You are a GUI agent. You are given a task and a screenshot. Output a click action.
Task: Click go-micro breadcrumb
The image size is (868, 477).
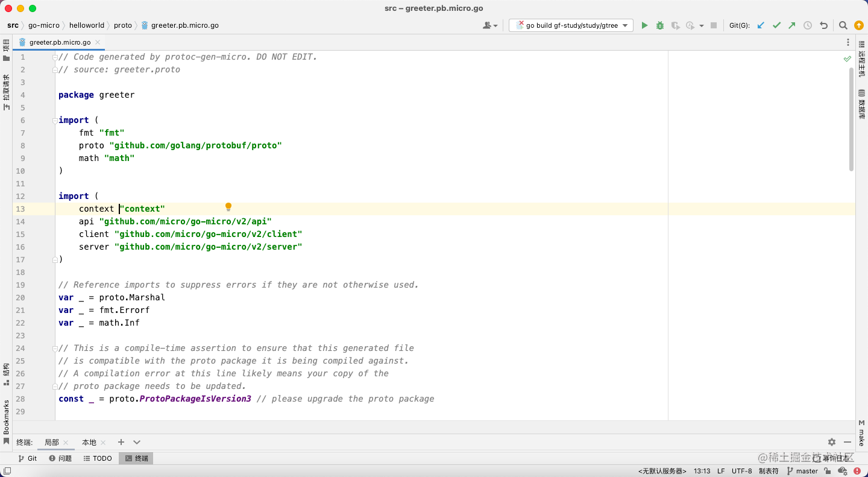[x=44, y=25]
